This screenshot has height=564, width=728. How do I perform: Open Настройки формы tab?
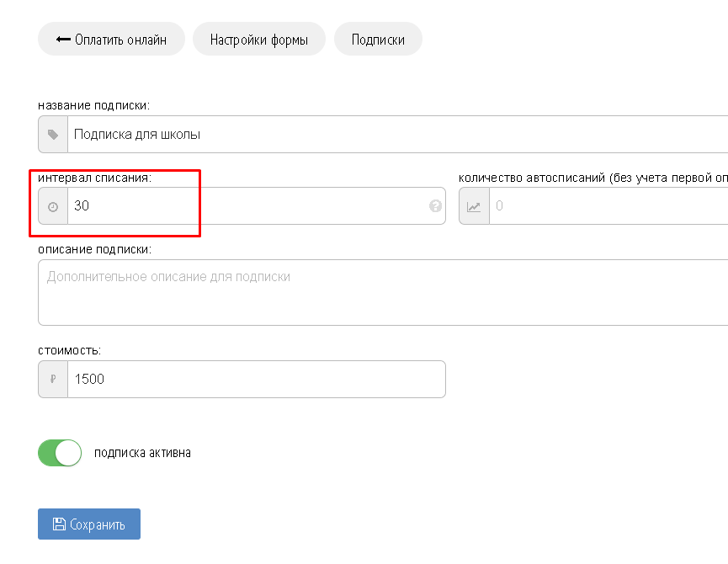click(259, 39)
